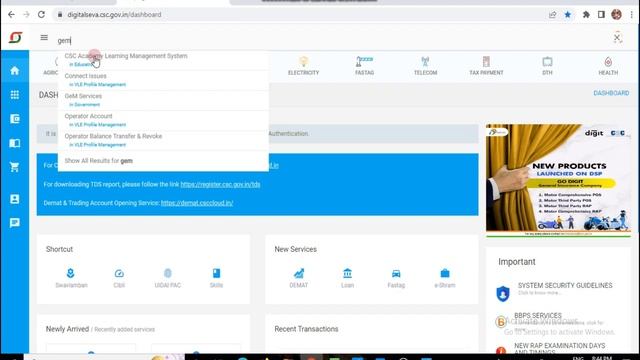Click Show All Results for gem
Screen dimensions: 640x360
(98, 161)
